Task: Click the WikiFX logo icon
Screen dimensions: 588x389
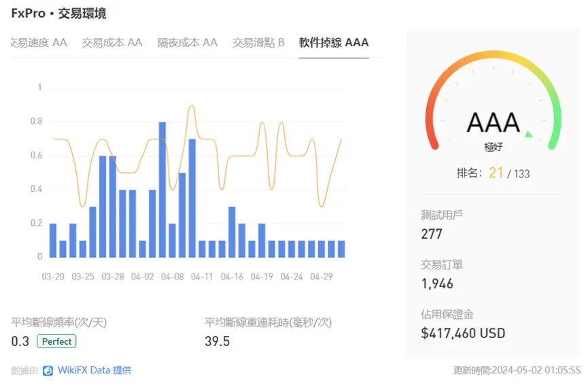Action: tap(48, 371)
